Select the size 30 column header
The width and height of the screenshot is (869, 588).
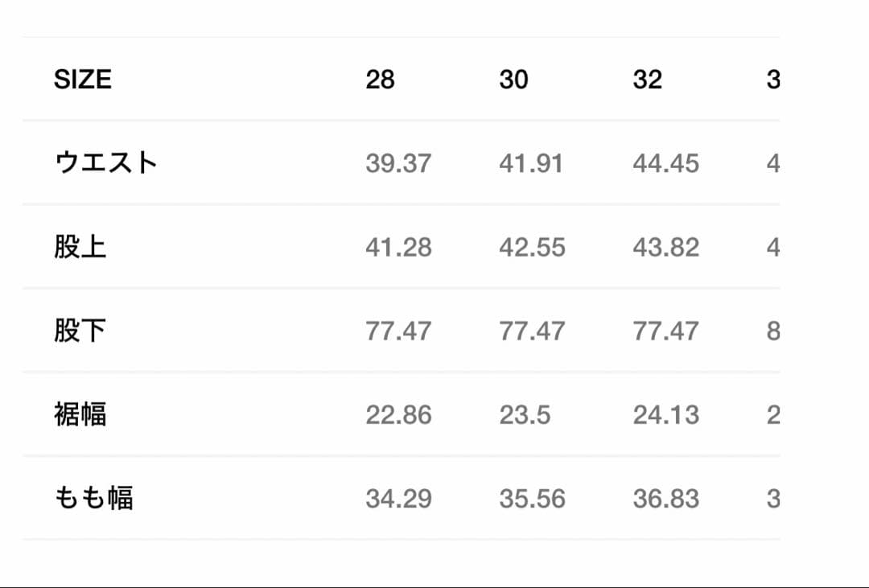(x=513, y=80)
